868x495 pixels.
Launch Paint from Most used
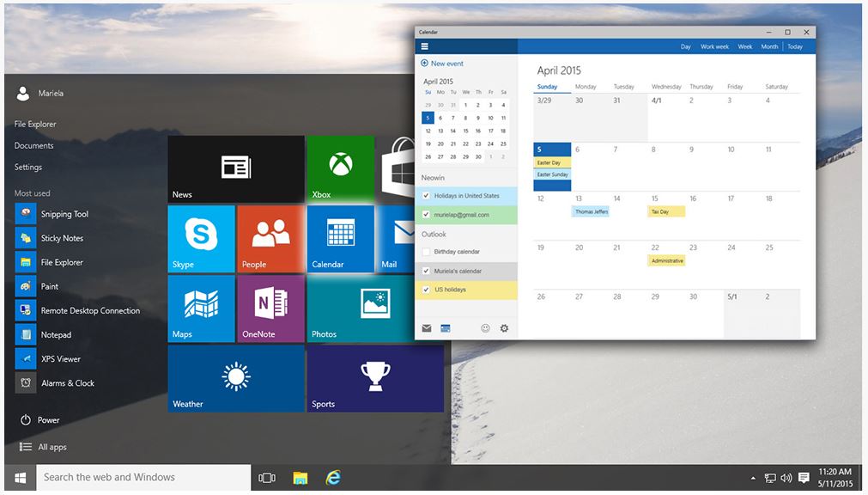pyautogui.click(x=38, y=286)
